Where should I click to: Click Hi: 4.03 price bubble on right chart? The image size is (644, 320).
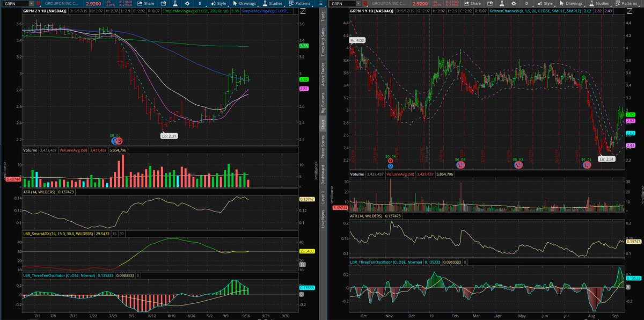coord(356,40)
